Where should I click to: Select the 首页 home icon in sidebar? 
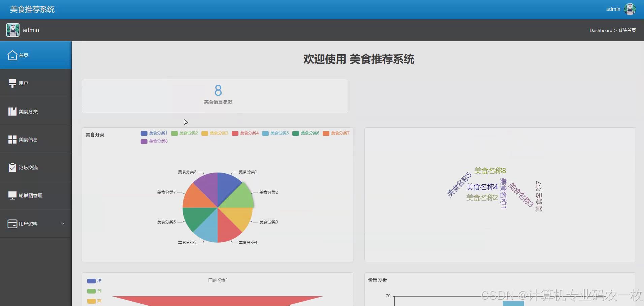[x=12, y=55]
